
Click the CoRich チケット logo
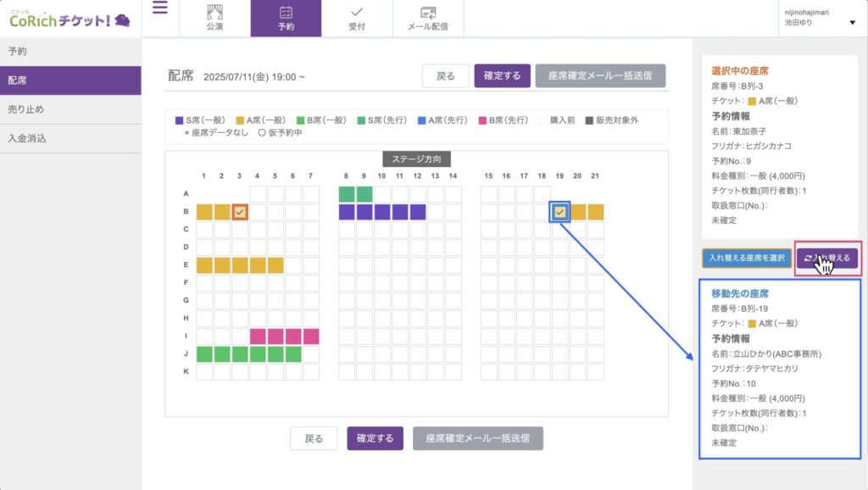[x=70, y=18]
